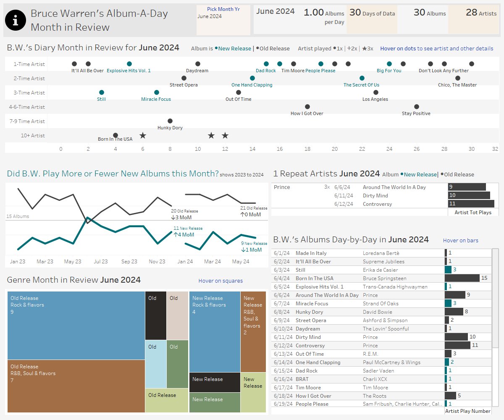This screenshot has width=504, height=420.
Task: Select the black Old treemap square
Action: pyautogui.click(x=156, y=315)
